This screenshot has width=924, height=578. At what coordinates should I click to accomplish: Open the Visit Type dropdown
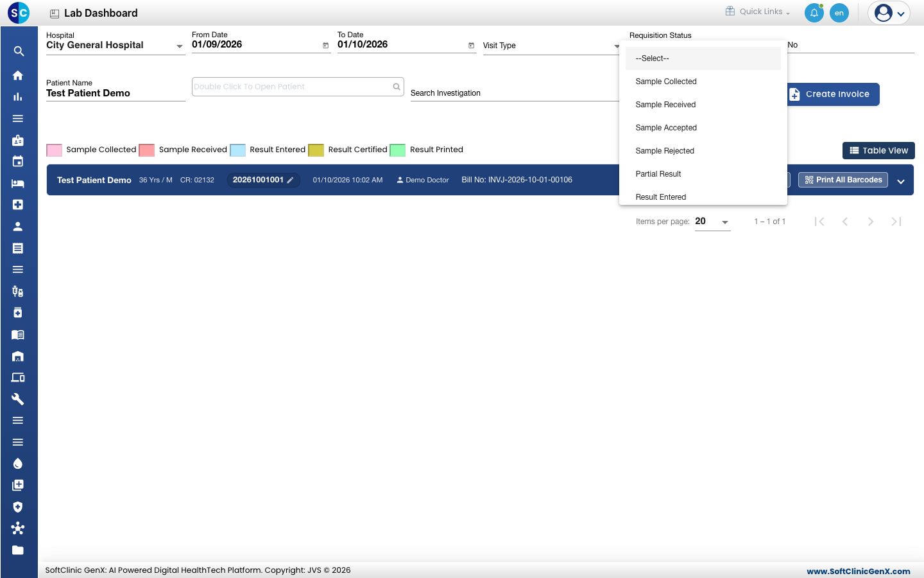pos(552,46)
